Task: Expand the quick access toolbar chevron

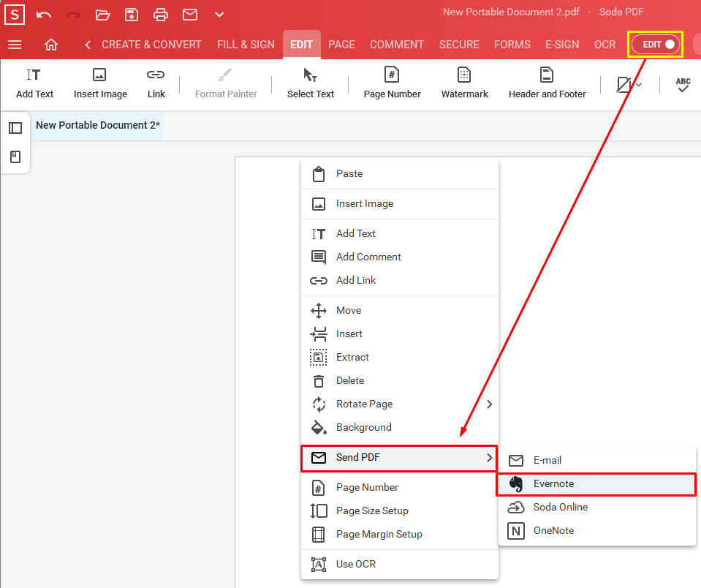Action: coord(219,15)
